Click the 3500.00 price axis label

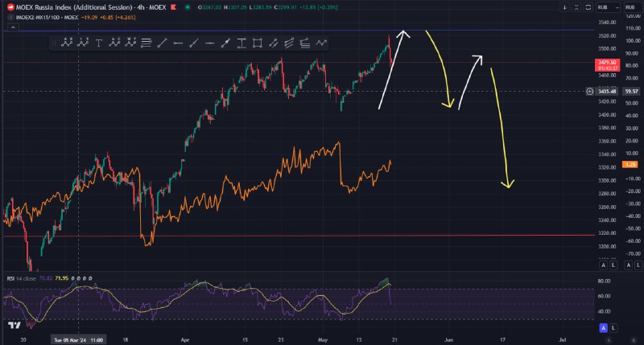607,48
